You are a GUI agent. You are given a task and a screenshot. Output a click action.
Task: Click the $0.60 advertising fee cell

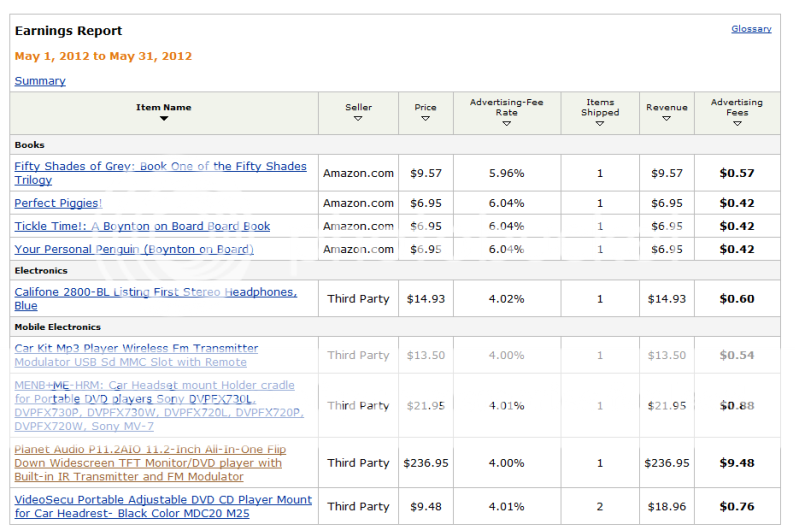click(737, 299)
